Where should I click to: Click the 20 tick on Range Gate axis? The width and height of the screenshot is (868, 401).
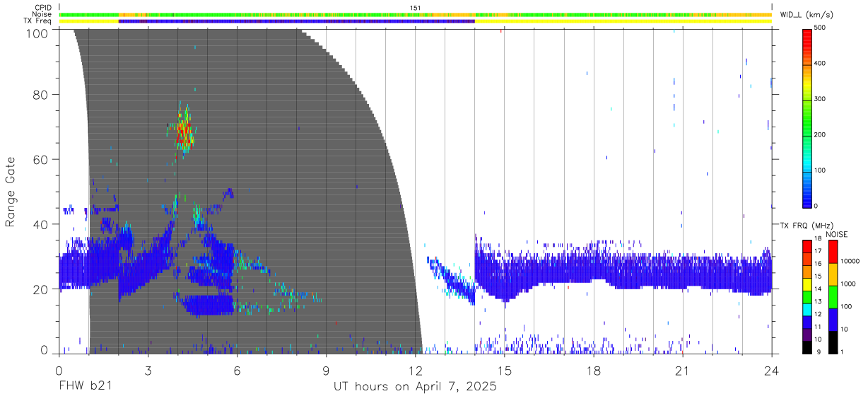(39, 289)
